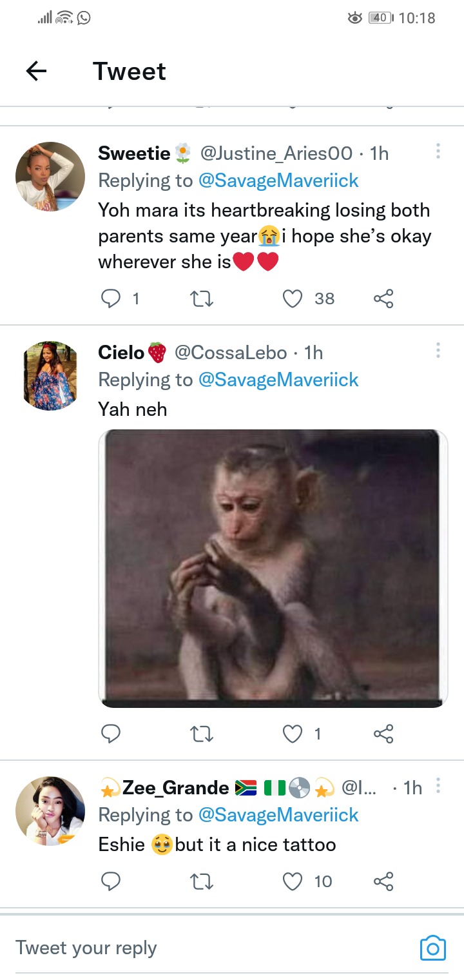
Task: Retweet Cielo's monkey image tweet
Action: (202, 733)
